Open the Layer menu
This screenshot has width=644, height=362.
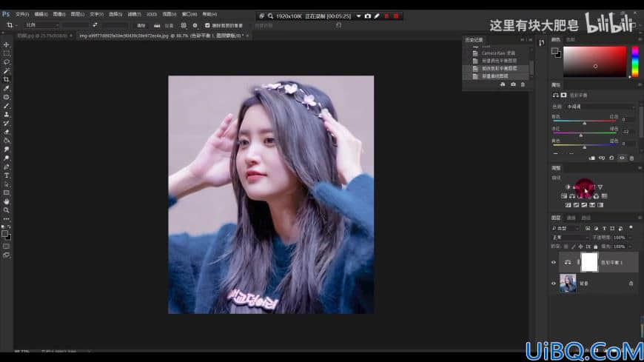tap(77, 14)
